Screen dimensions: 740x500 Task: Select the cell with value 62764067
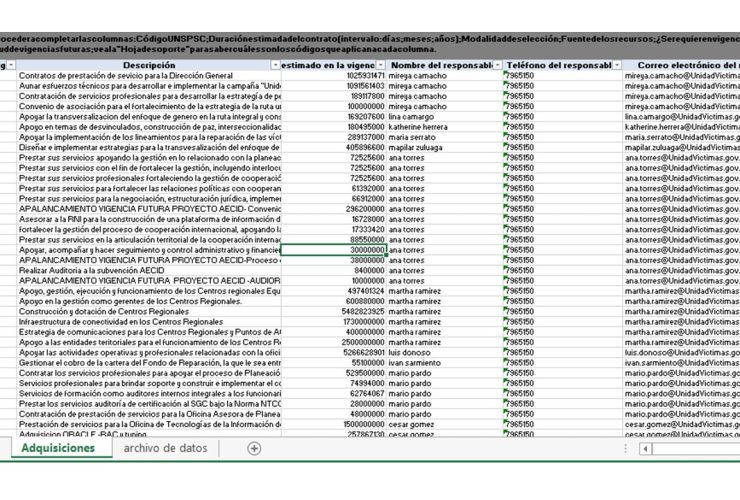(x=334, y=394)
